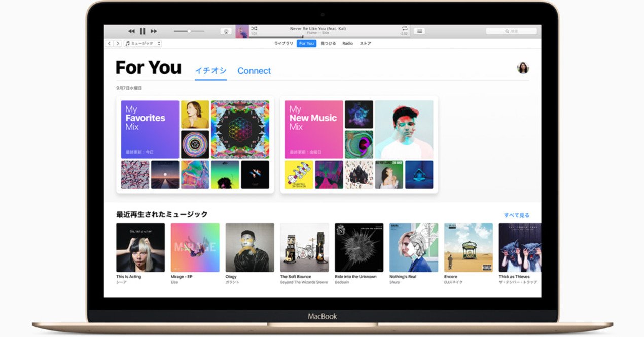Open the account profile avatar
The width and height of the screenshot is (644, 337).
tap(523, 68)
